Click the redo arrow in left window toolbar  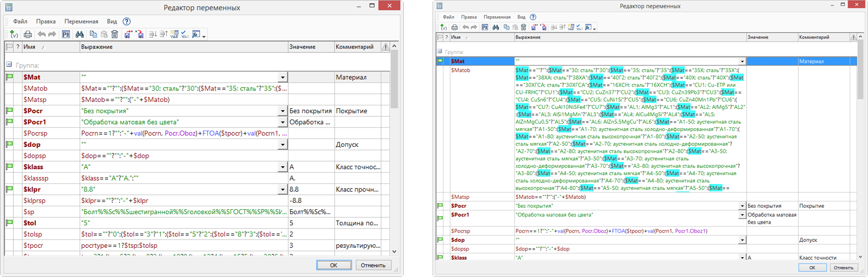pyautogui.click(x=51, y=35)
